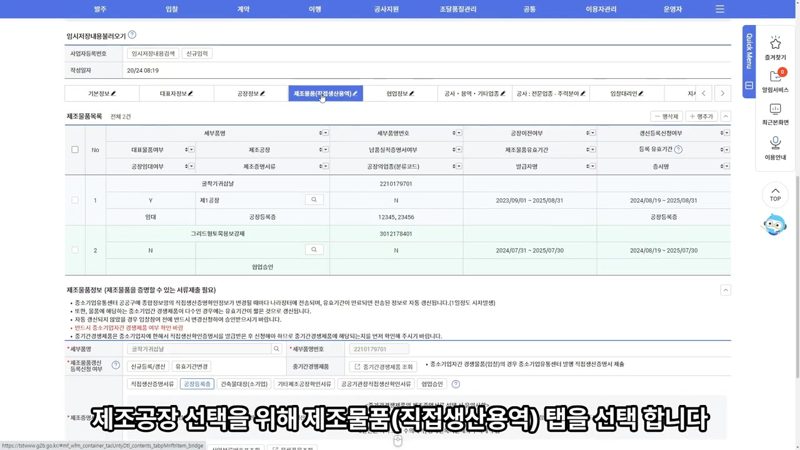Open the 즐겨찾기 star icon
The height and width of the screenshot is (450, 800).
(775, 43)
